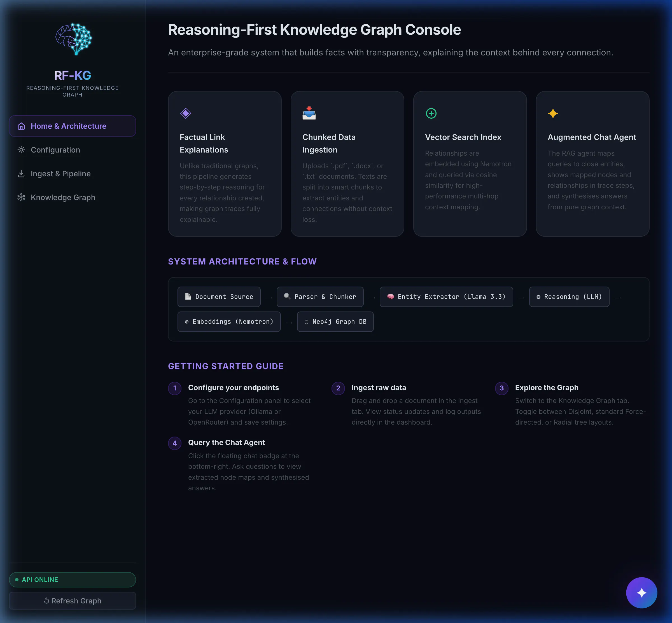Open the Home & Architecture page
This screenshot has height=623, width=672.
[x=73, y=126]
